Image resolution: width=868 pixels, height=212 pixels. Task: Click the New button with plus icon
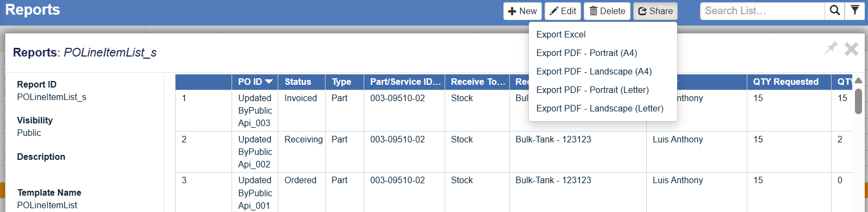click(522, 11)
